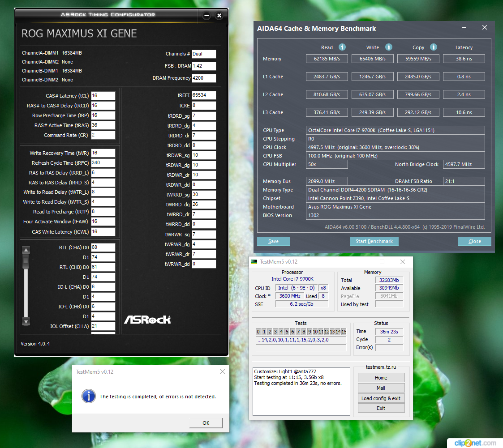Click the Copy info icon in AIDA64
Viewport: 503px width, 448px height.
click(434, 47)
